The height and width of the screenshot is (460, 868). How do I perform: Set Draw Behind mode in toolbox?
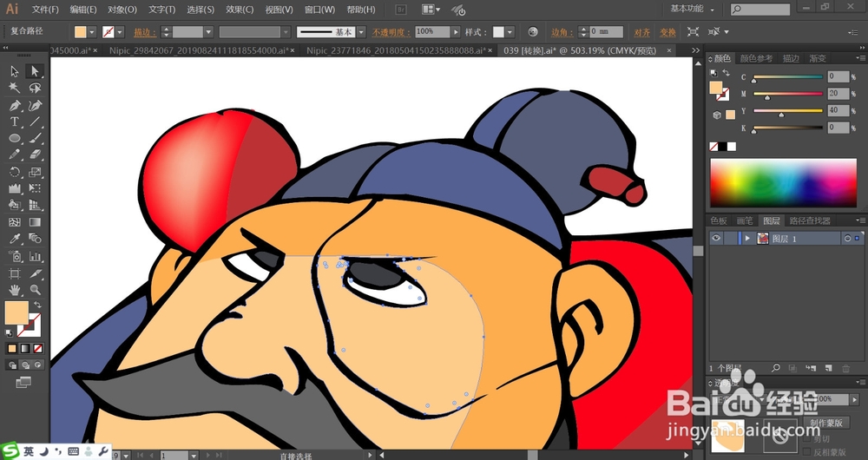[25, 365]
